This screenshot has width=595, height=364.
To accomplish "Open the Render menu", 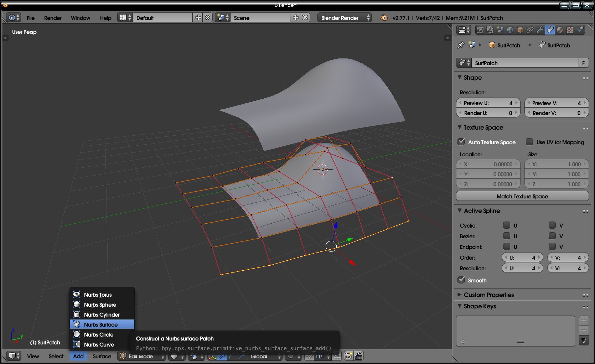I will coord(53,18).
